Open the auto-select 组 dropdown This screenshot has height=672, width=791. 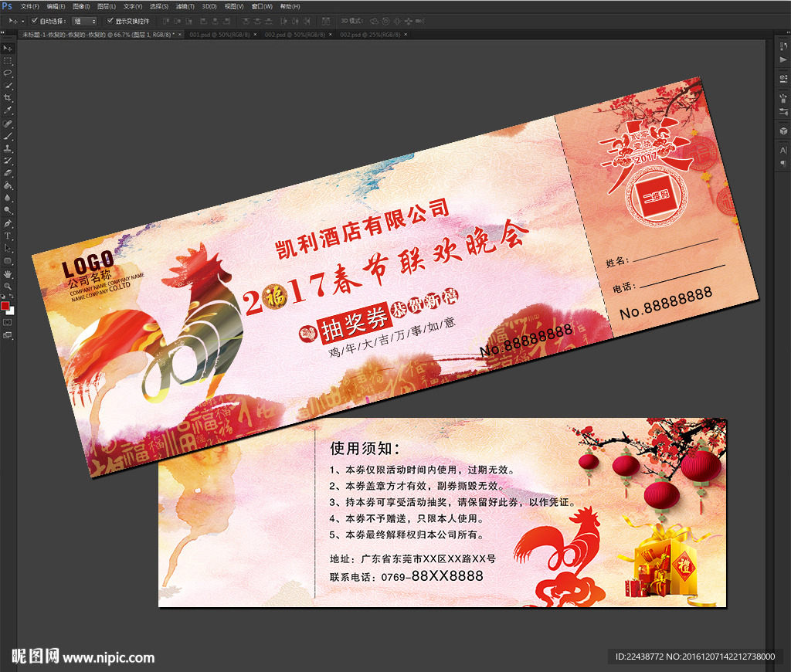[85, 21]
